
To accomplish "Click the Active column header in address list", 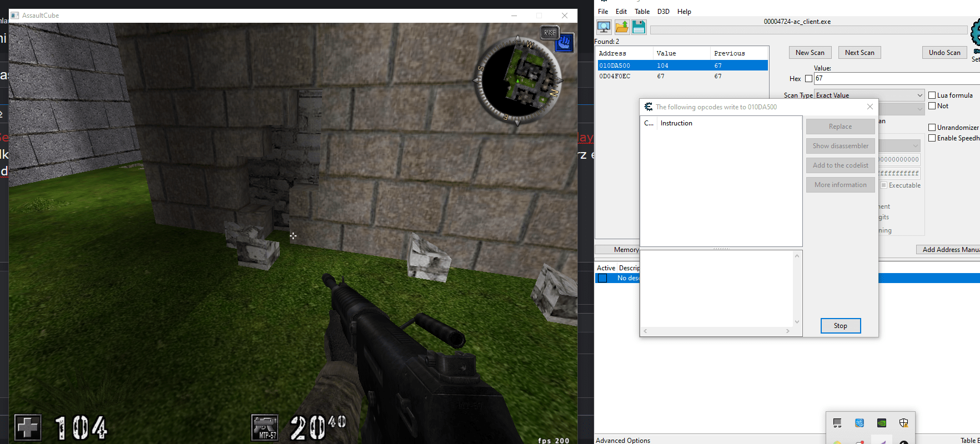I will coord(606,268).
